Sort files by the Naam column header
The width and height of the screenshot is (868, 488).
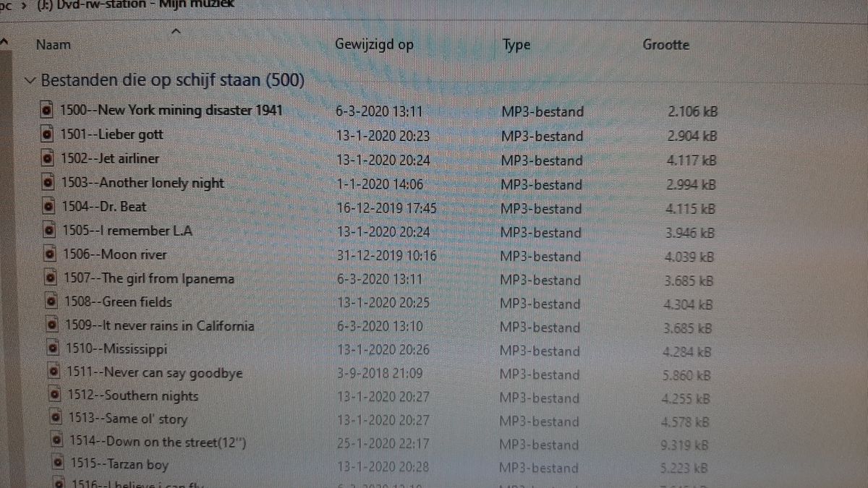pos(54,45)
